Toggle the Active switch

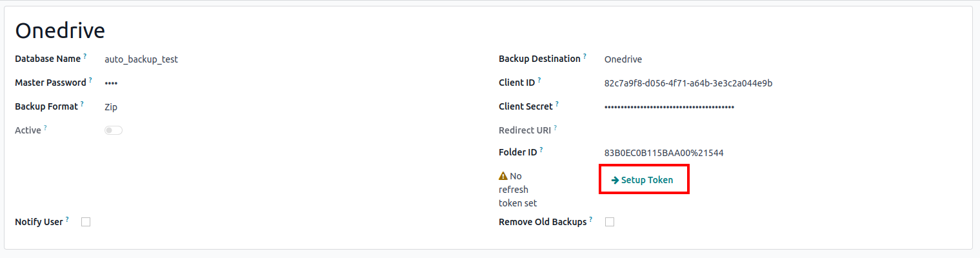(114, 130)
